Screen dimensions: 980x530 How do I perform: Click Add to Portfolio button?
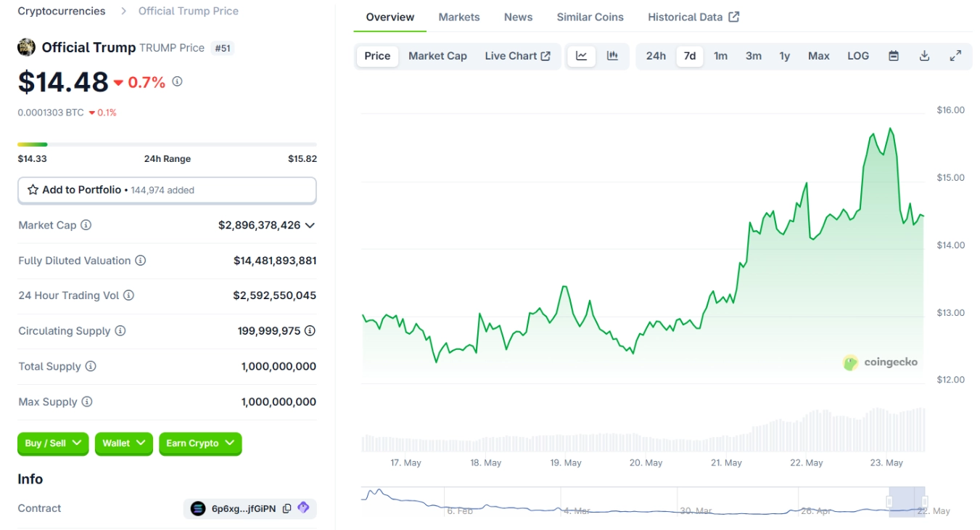[x=167, y=190]
